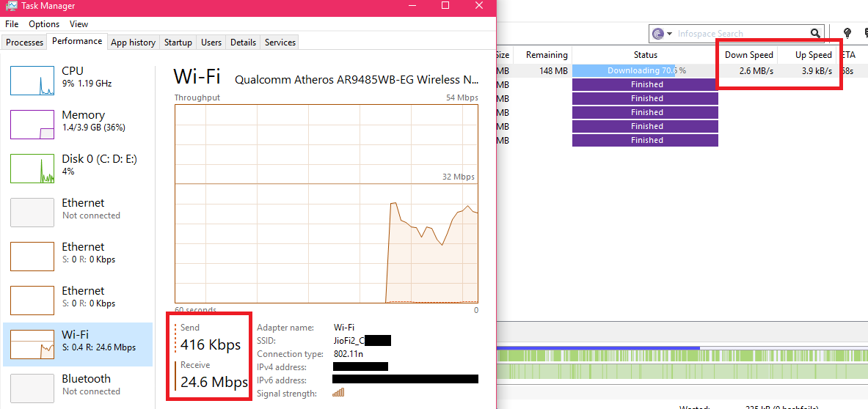Switch to the Processes tab
Viewport: 868px width, 409px height.
[x=24, y=42]
